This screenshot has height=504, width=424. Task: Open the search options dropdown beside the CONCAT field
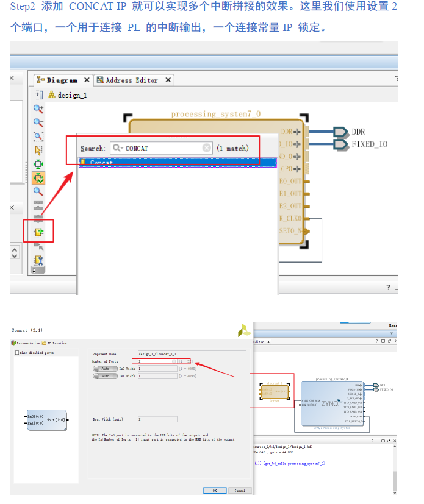(118, 148)
